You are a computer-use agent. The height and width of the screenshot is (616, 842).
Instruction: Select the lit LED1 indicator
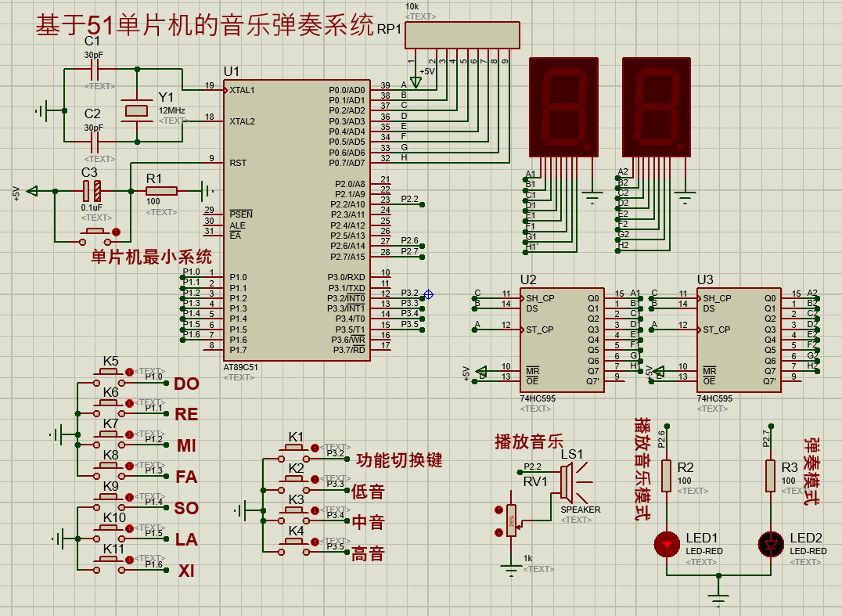click(667, 545)
